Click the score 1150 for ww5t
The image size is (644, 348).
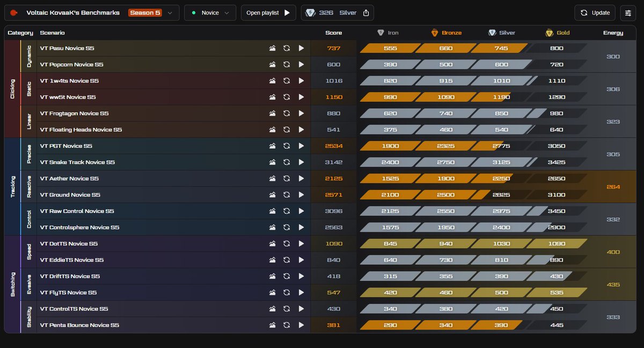click(x=334, y=97)
